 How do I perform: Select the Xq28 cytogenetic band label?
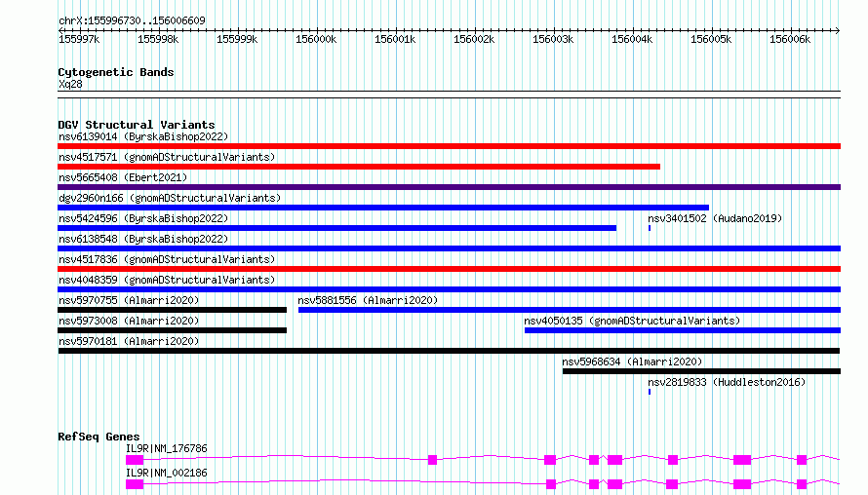coord(70,84)
